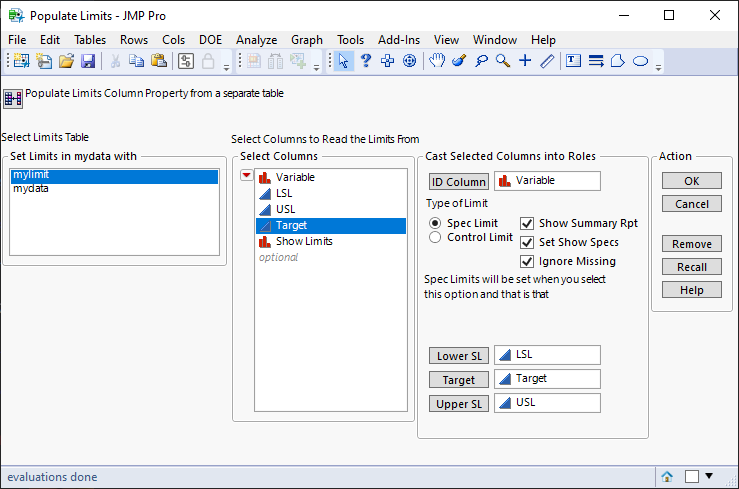Click the Help question mark tool
The height and width of the screenshot is (489, 739).
pyautogui.click(x=366, y=61)
